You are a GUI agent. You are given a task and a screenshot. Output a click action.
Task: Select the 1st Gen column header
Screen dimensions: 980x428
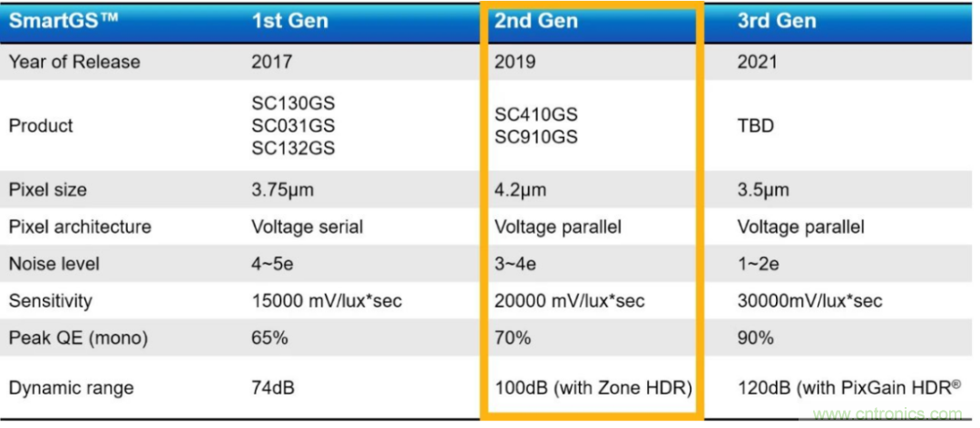289,21
